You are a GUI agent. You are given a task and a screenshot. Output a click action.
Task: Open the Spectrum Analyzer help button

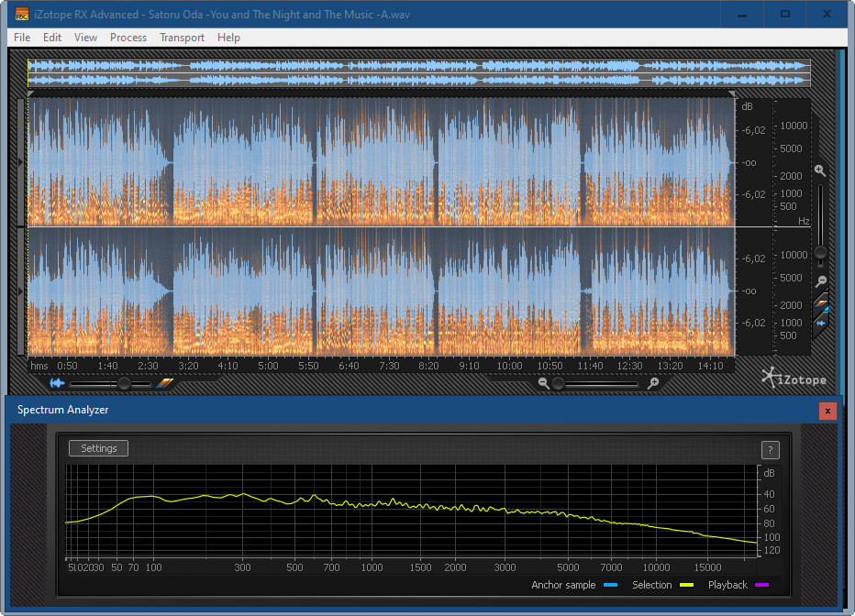[771, 449]
